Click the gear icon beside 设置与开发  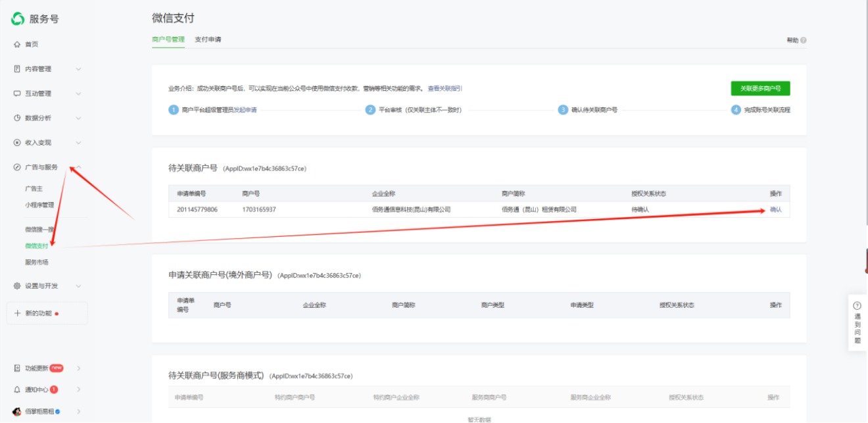(x=17, y=286)
